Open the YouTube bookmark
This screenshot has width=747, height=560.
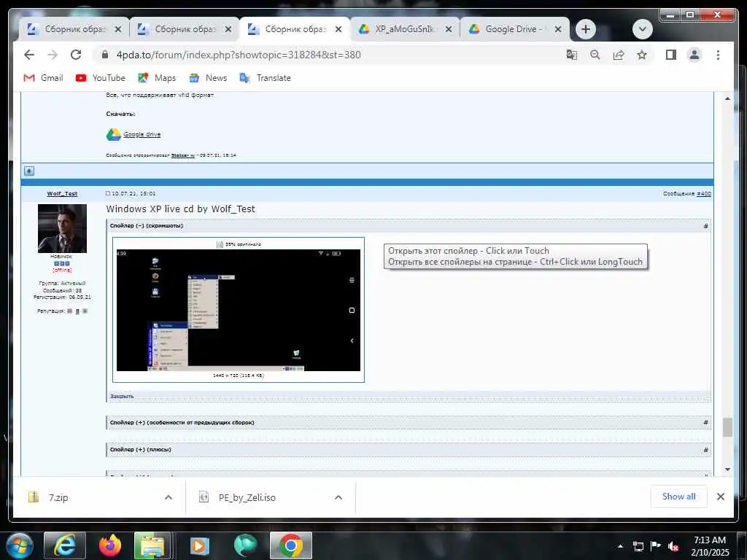tap(101, 77)
